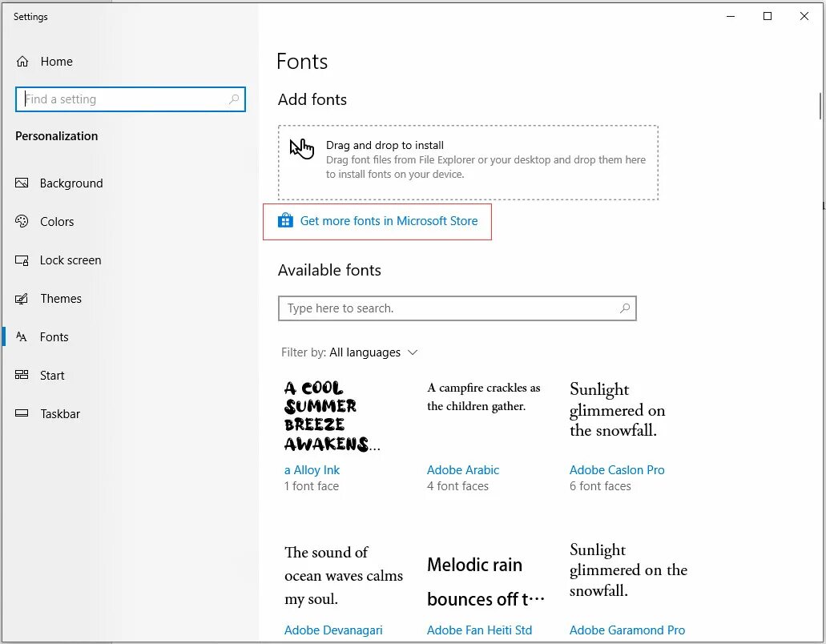The width and height of the screenshot is (826, 644).
Task: Click the a Alloy Ink preview thumbnail
Action: click(332, 417)
